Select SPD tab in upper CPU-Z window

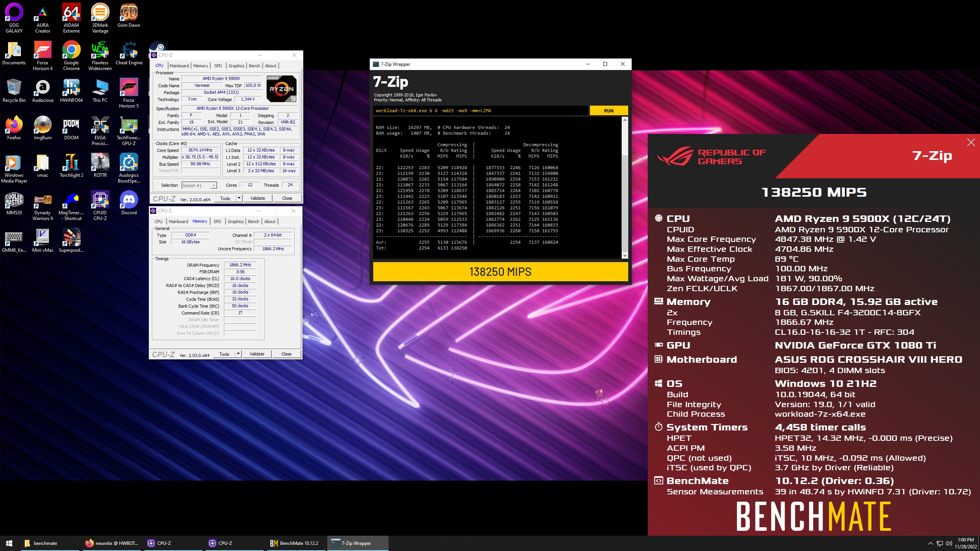tap(218, 66)
